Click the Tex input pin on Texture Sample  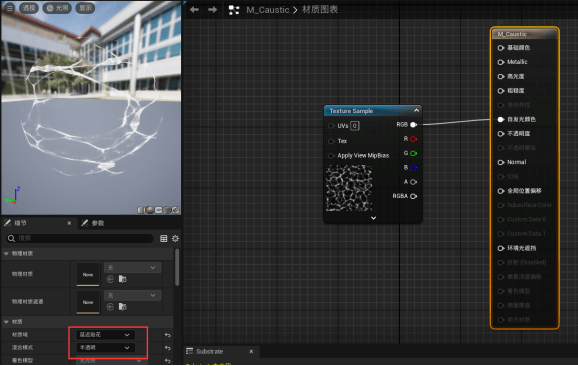[x=331, y=141]
